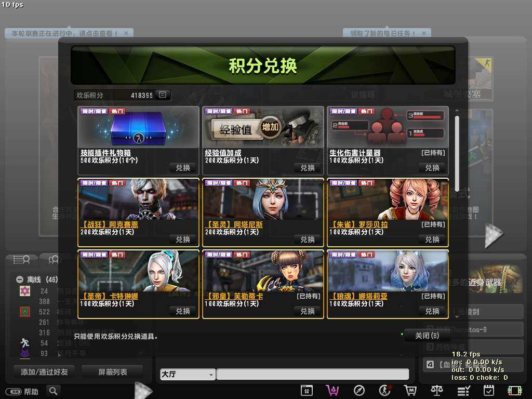Click the chat message input field
Screen dimensions: 532x399
pos(312,374)
